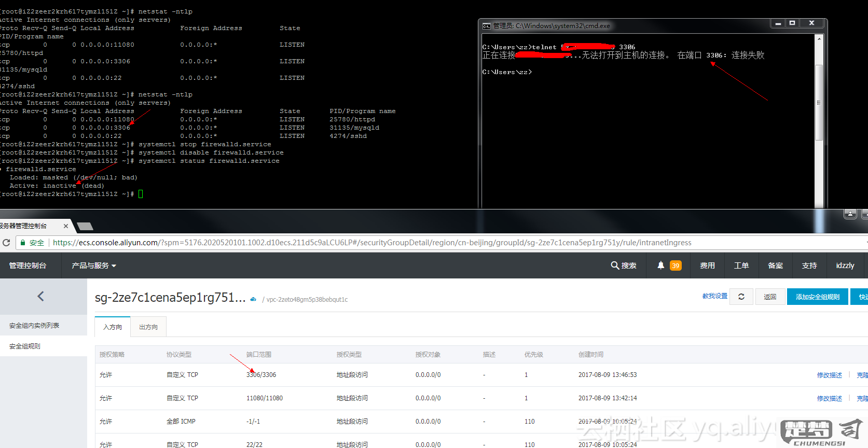Open 支持 menu
This screenshot has height=448, width=868.
point(809,265)
